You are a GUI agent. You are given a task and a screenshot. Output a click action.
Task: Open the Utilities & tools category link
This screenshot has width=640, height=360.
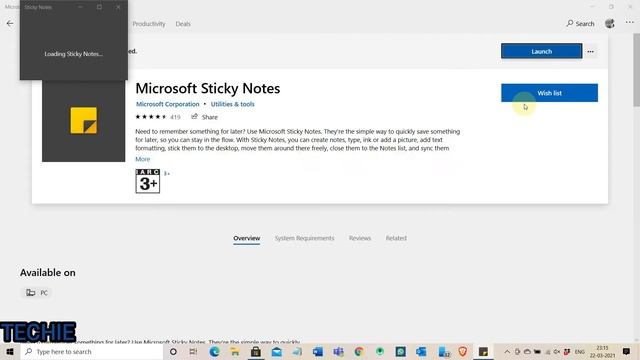tap(232, 104)
